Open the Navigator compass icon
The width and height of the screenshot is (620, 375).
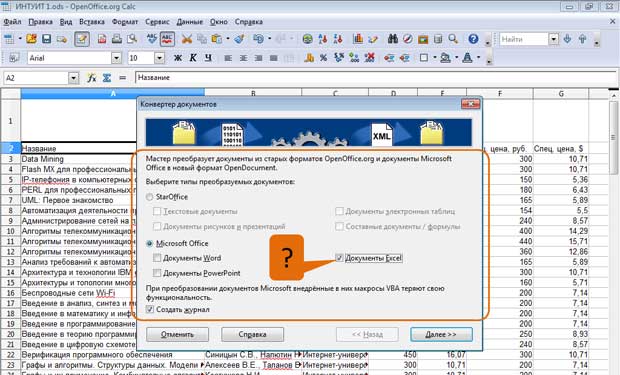pyautogui.click(x=408, y=39)
